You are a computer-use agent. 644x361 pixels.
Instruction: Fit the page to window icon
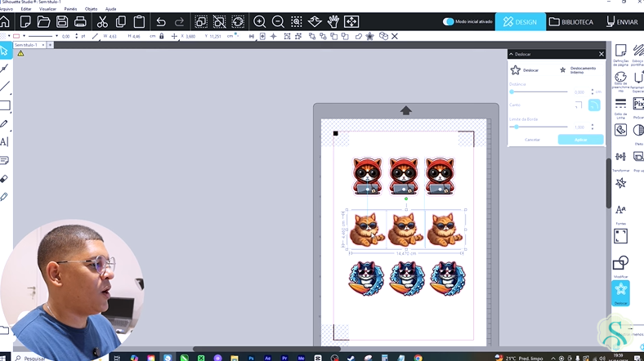click(351, 21)
